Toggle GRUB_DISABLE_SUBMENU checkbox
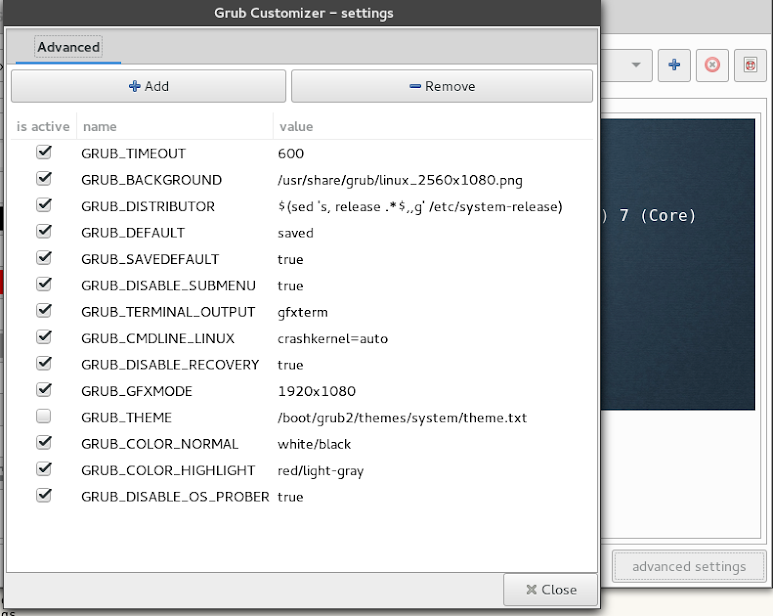773x616 pixels. point(44,284)
